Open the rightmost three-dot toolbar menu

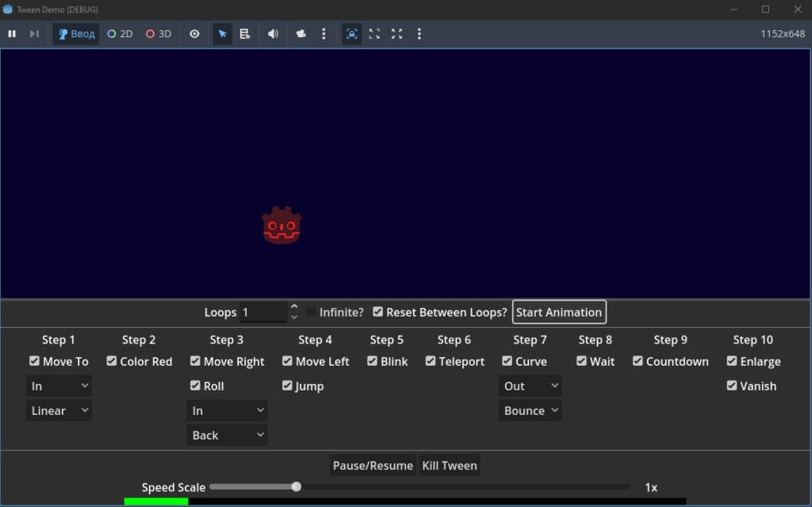(x=419, y=33)
